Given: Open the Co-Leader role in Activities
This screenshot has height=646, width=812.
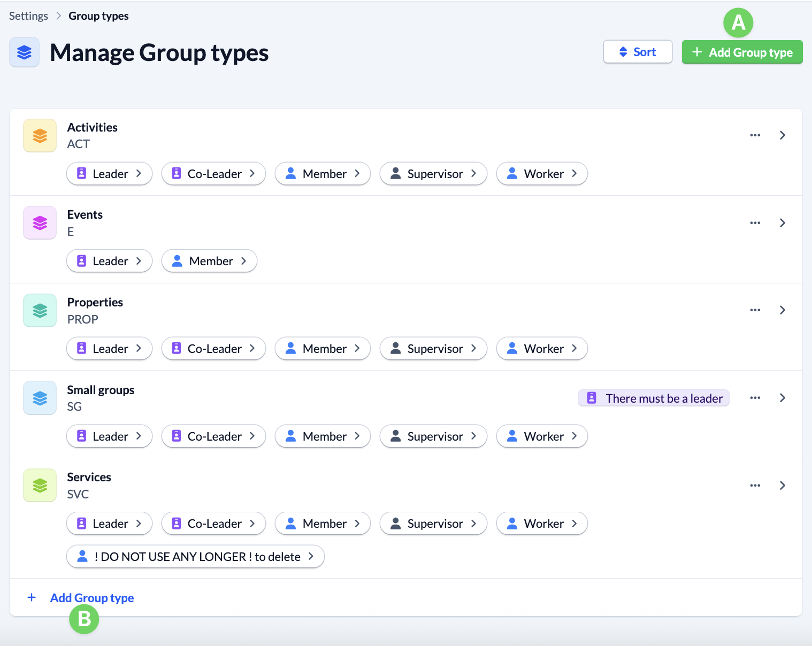Looking at the screenshot, I should pyautogui.click(x=213, y=174).
